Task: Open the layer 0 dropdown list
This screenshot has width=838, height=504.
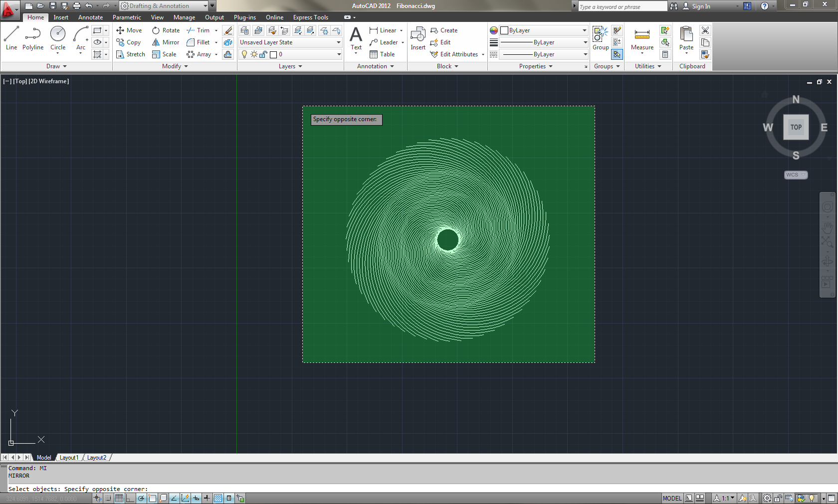Action: coord(290,54)
